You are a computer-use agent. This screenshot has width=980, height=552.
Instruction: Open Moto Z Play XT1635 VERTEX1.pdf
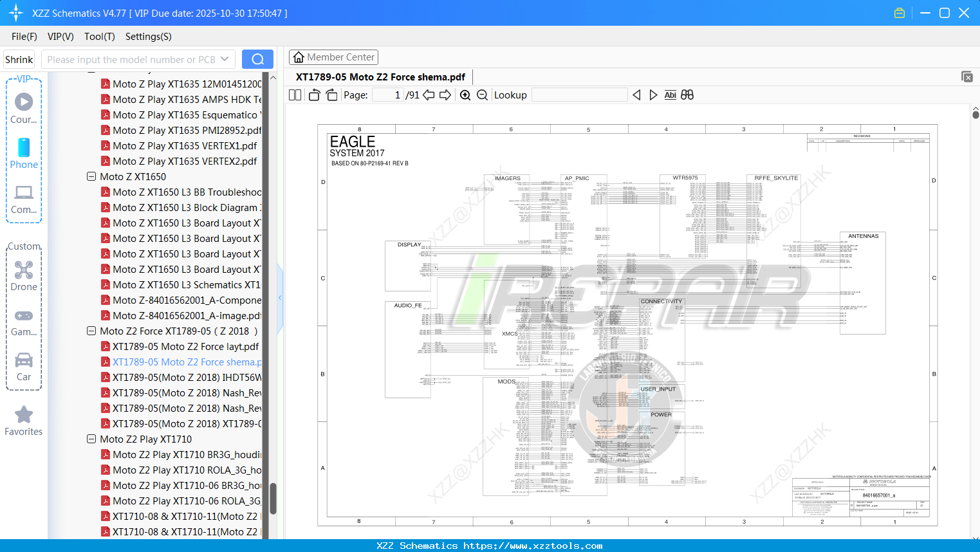185,145
